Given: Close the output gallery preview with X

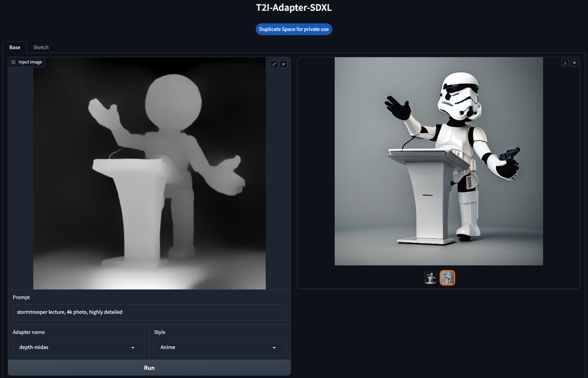Looking at the screenshot, I should click(574, 63).
